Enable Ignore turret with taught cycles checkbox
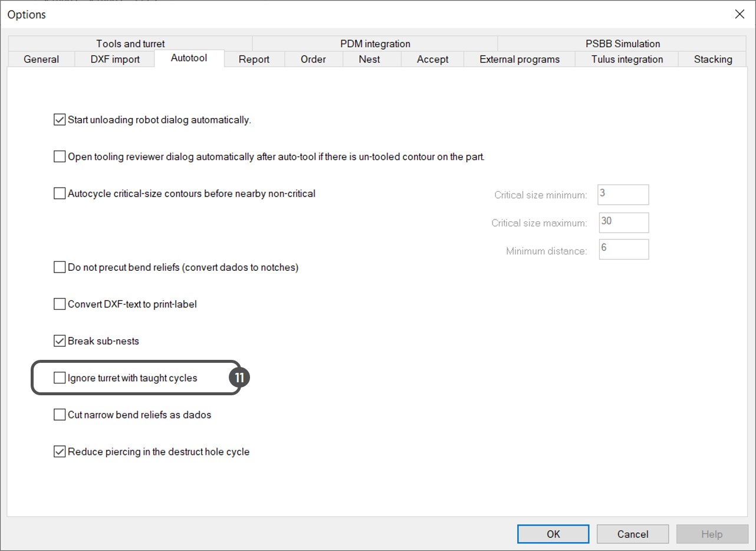 60,378
